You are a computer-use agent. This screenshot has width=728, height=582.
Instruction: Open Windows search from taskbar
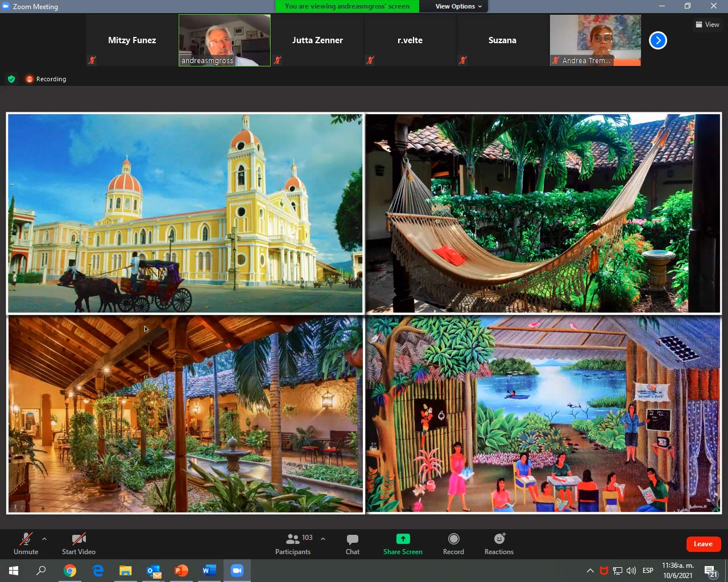(x=41, y=571)
